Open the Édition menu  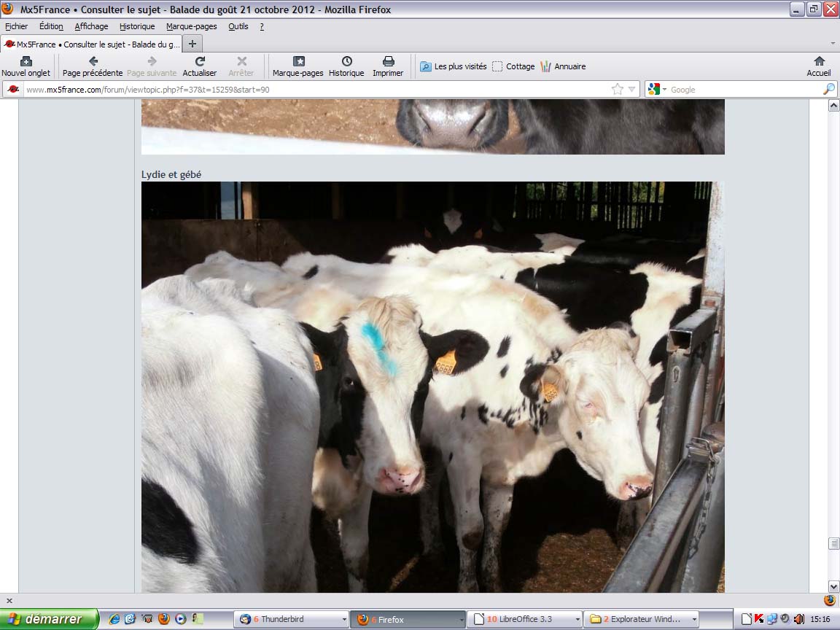(51, 26)
